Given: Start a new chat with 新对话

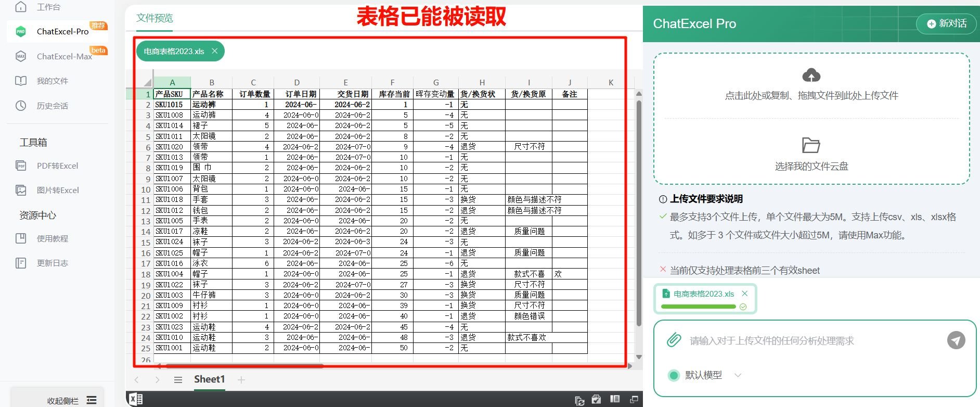Looking at the screenshot, I should [x=946, y=24].
